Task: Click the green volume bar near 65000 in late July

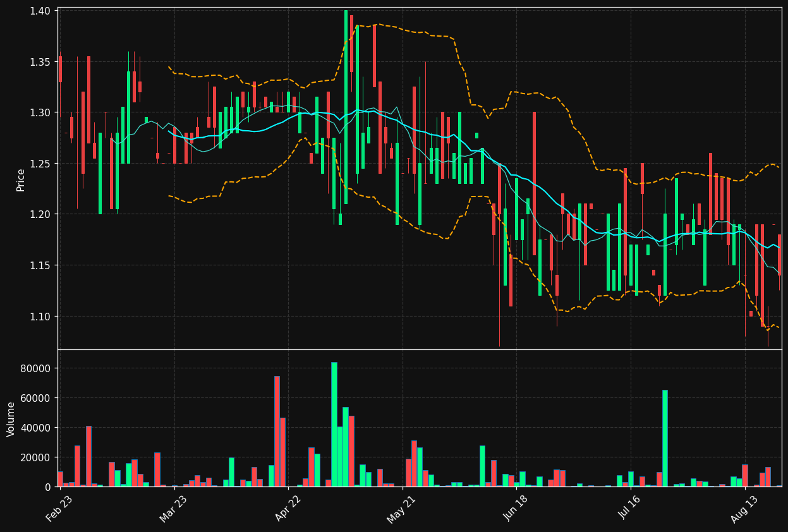Action: tap(665, 438)
